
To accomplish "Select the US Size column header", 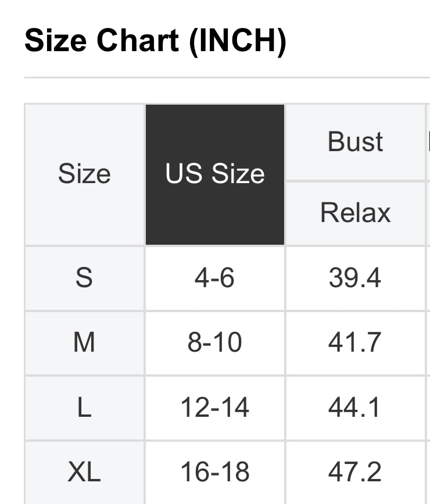I will [x=215, y=174].
